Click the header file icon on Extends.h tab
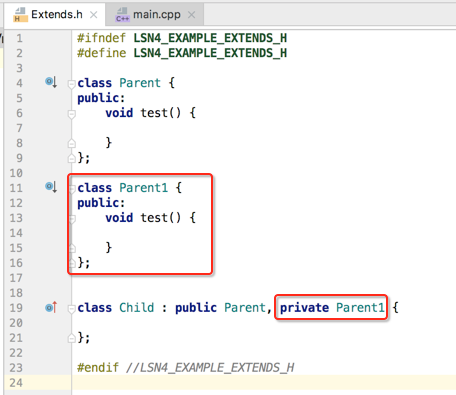The image size is (456, 395). pos(21,15)
